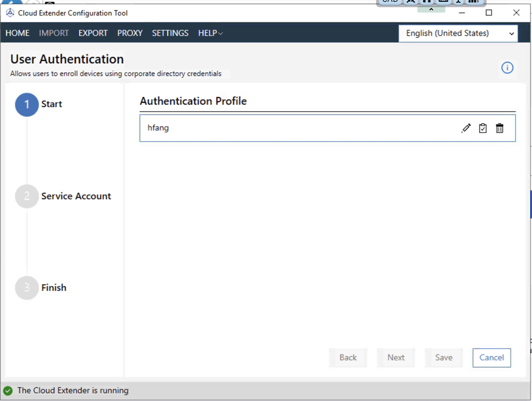Select the Service Account step circle
The width and height of the screenshot is (532, 401).
27,196
